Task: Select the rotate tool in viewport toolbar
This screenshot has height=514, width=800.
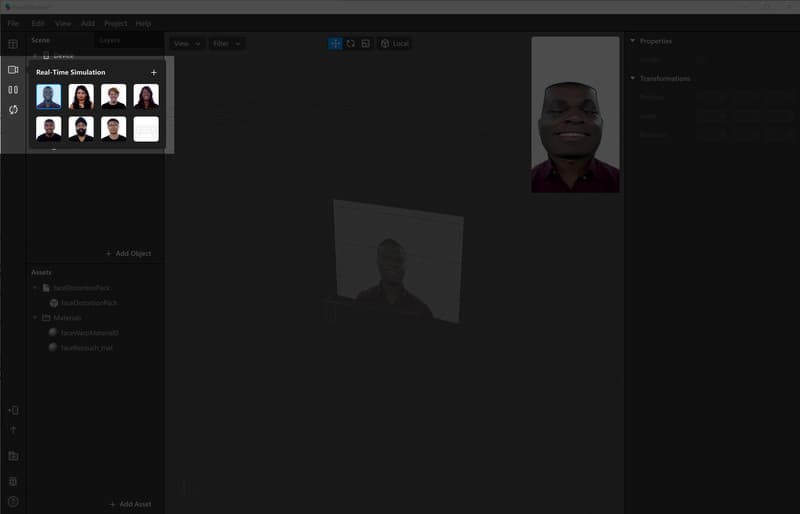Action: [351, 44]
